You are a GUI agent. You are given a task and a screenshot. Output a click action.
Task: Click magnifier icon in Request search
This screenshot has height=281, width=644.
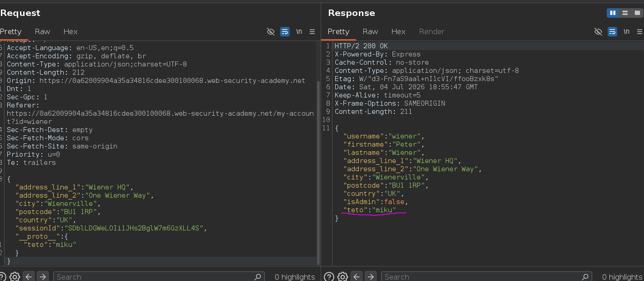(x=258, y=276)
